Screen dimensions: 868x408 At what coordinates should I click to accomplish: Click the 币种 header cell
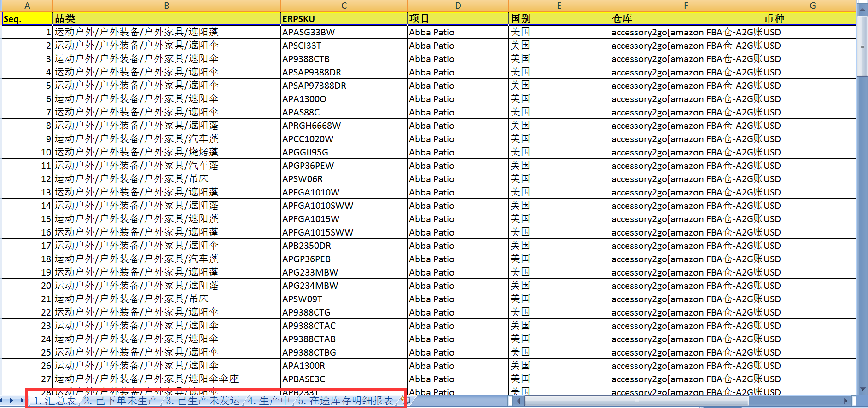(x=809, y=19)
